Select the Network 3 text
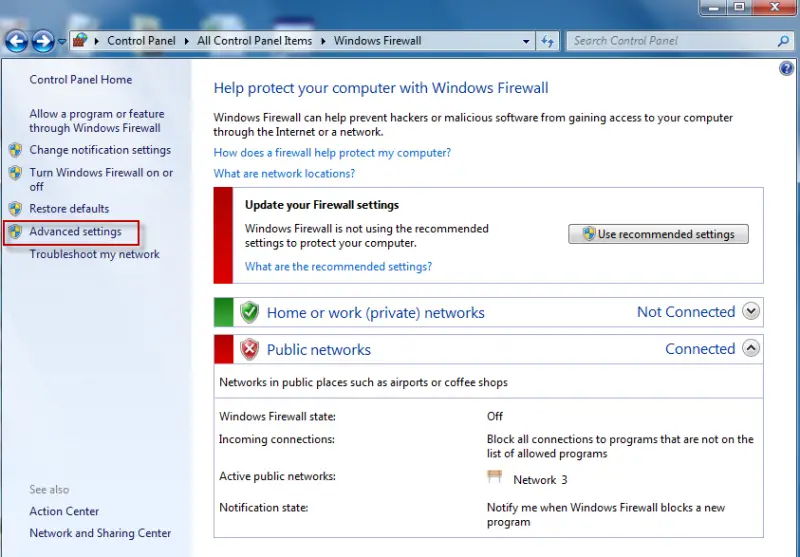 [x=540, y=480]
